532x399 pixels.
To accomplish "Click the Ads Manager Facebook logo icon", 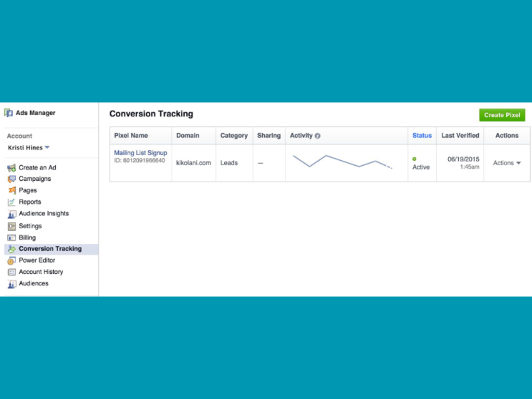I will pyautogui.click(x=9, y=113).
